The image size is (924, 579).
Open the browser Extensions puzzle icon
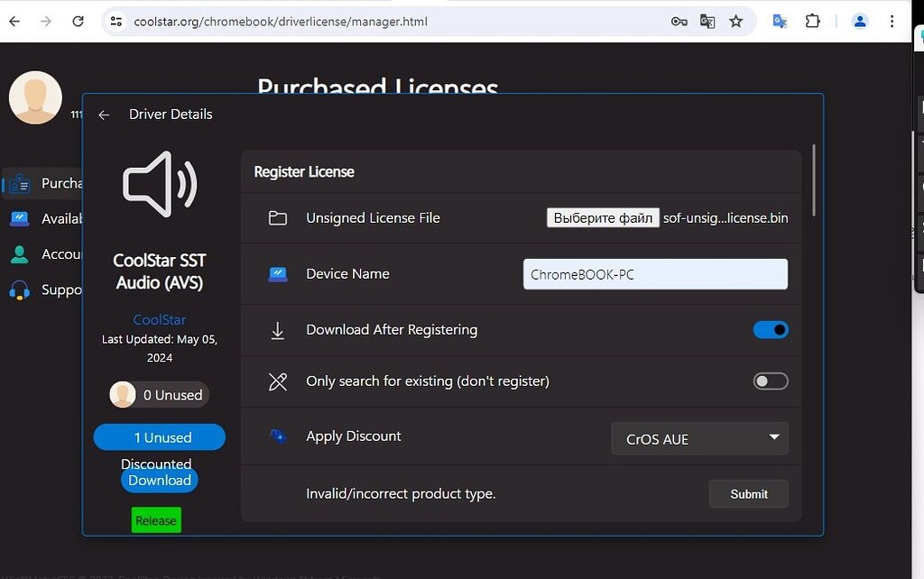pos(812,22)
